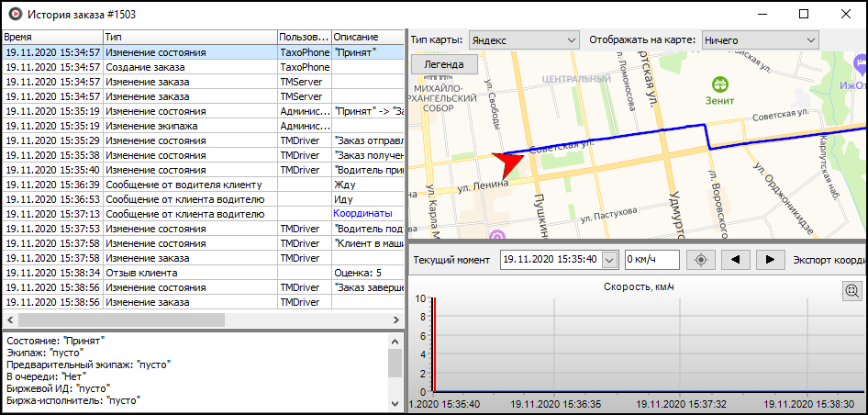Center the map on the current position
Image resolution: width=868 pixels, height=415 pixels.
tap(702, 259)
